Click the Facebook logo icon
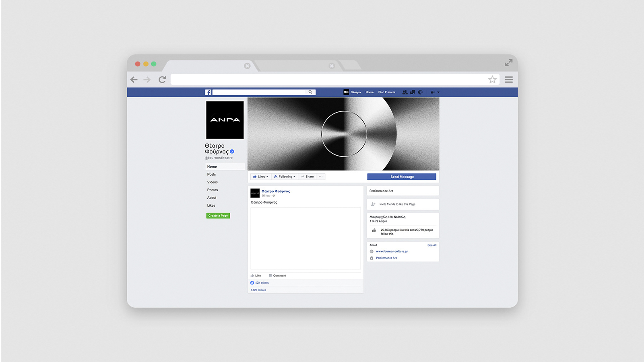This screenshot has height=362, width=644. point(208,92)
